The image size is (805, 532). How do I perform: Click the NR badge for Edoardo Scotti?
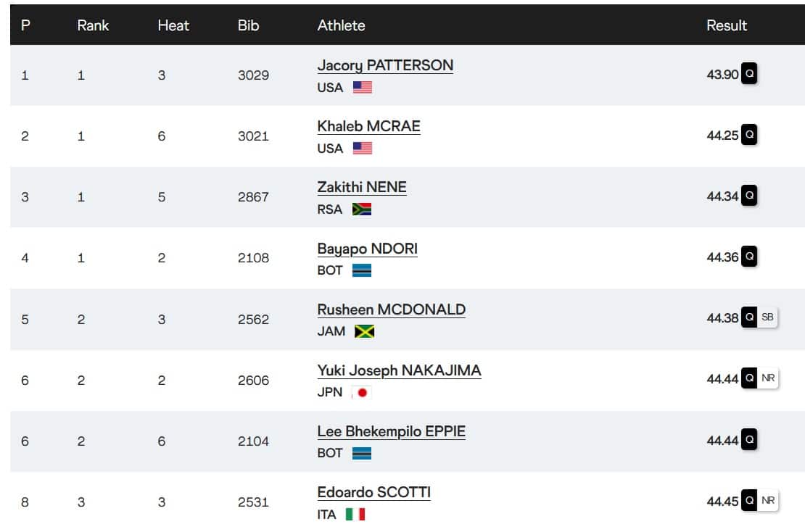768,500
